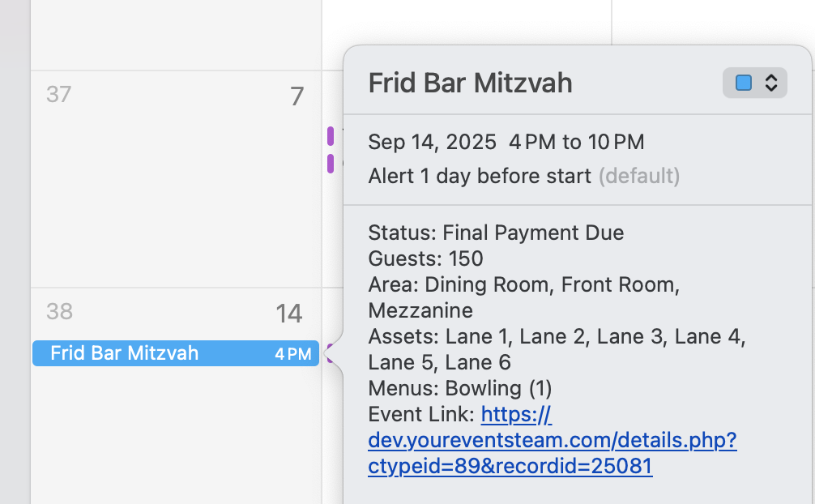Click the lower purple event marker in week 37
815x504 pixels.
tap(331, 164)
